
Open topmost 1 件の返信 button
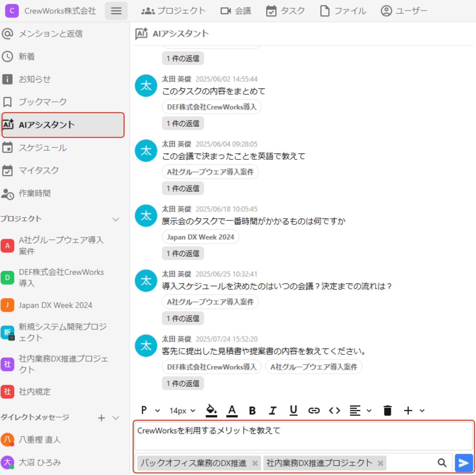pos(183,58)
